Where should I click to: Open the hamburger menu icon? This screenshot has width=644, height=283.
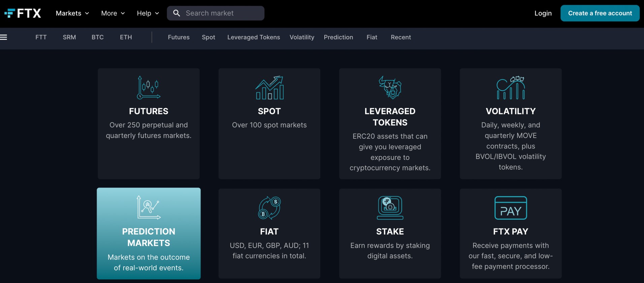[4, 37]
